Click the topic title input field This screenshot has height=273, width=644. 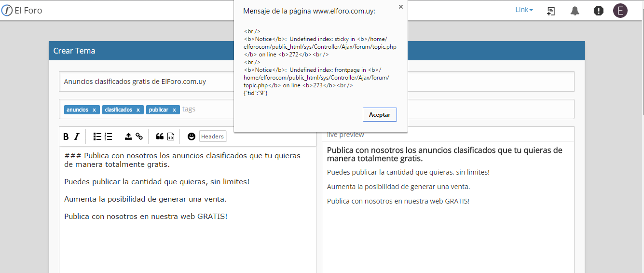pos(316,82)
